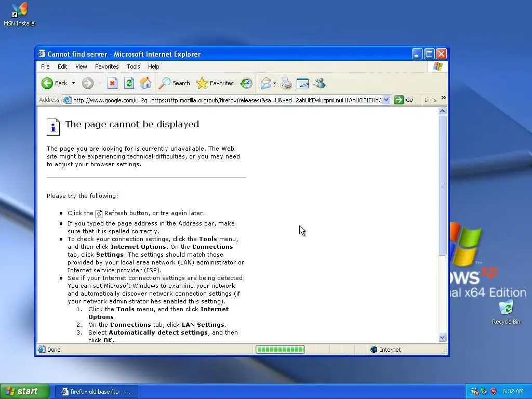Open the Favorites menu
The image size is (532, 399).
click(107, 66)
